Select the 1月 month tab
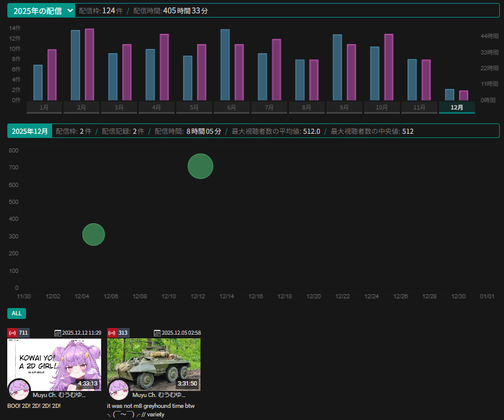504x420 pixels. 44,107
